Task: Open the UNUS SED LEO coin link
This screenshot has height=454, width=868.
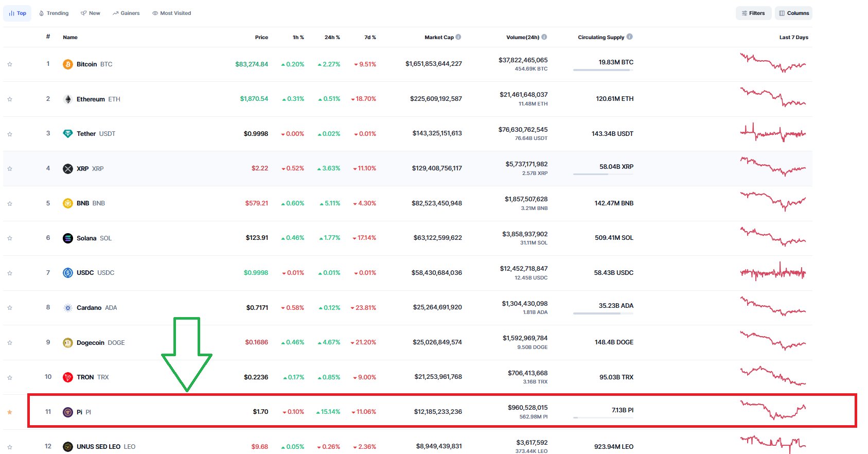Action: 98,447
